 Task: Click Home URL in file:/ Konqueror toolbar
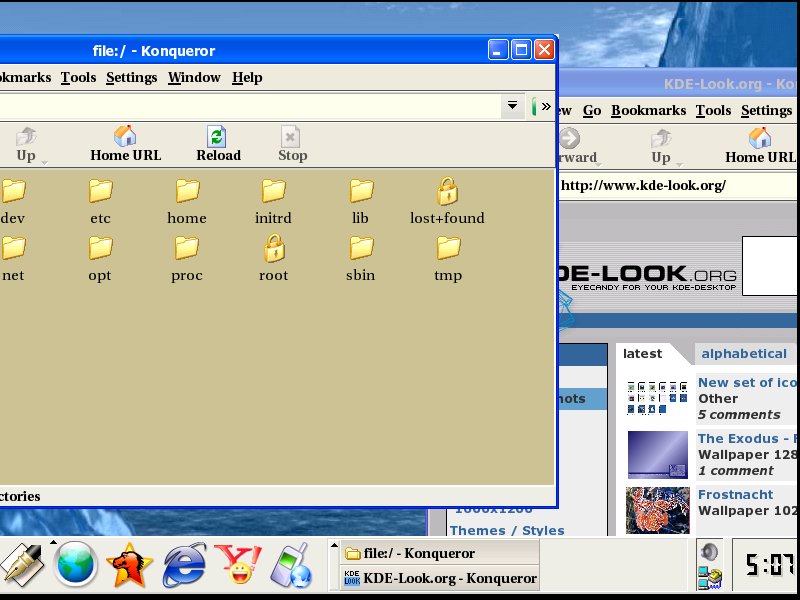tap(126, 144)
